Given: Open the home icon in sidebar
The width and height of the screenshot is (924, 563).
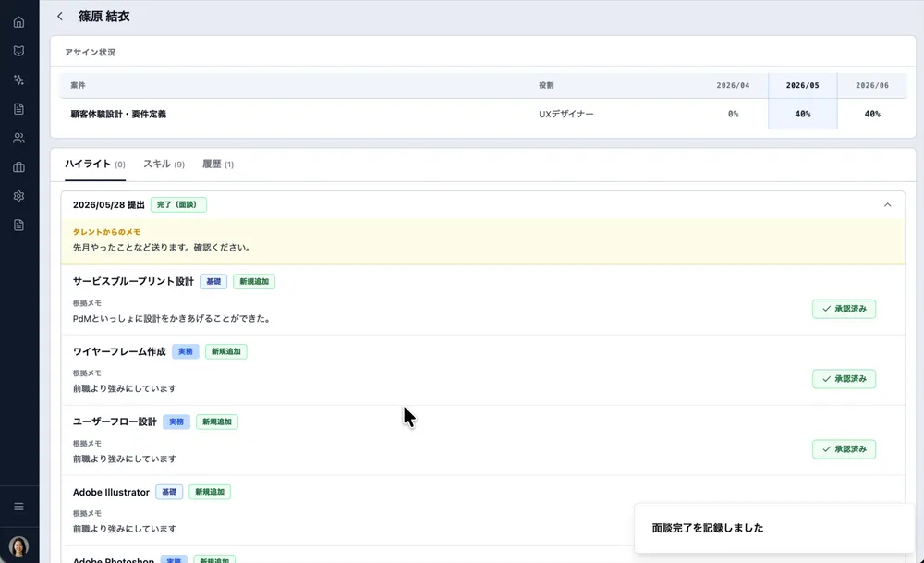Looking at the screenshot, I should click(x=18, y=22).
